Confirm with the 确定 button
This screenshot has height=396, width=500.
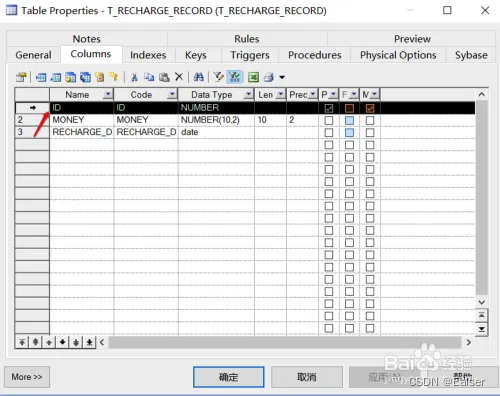coord(229,377)
